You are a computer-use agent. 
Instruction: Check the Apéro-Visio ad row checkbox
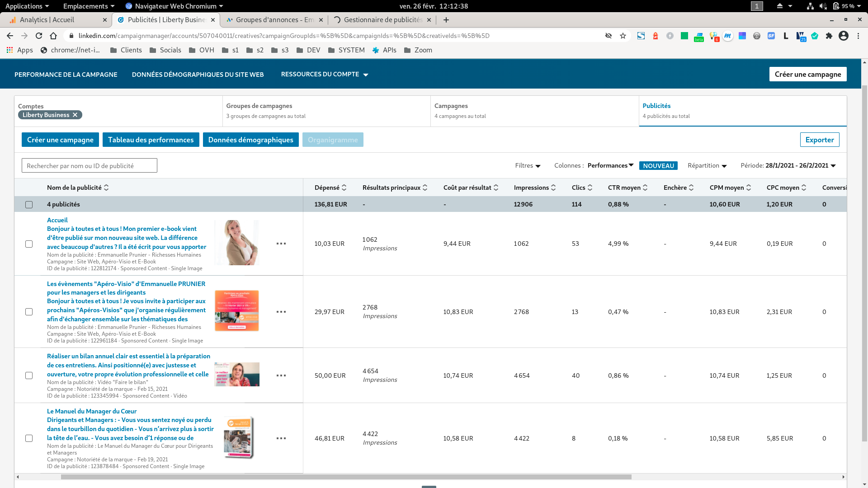29,312
